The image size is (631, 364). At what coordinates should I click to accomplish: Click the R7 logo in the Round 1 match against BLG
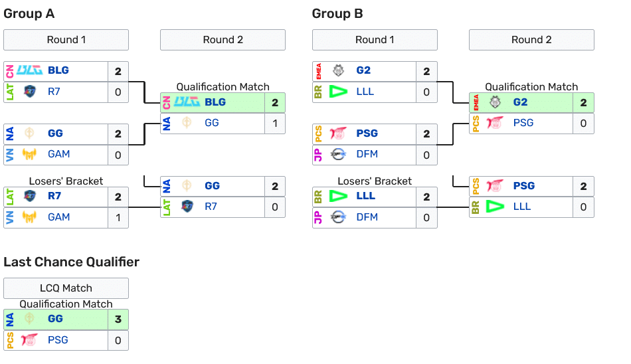[x=30, y=92]
